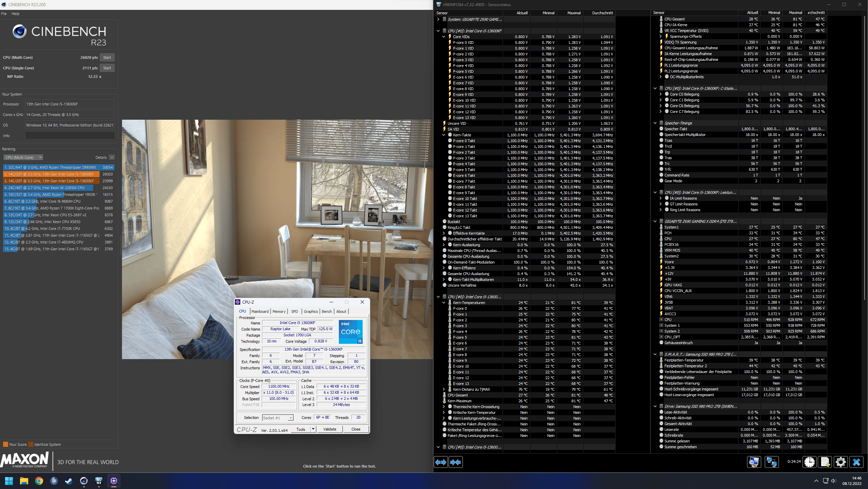Open HWiNFO sensor summary monitor icon
Viewport: 868px width, 489px height.
[754, 462]
